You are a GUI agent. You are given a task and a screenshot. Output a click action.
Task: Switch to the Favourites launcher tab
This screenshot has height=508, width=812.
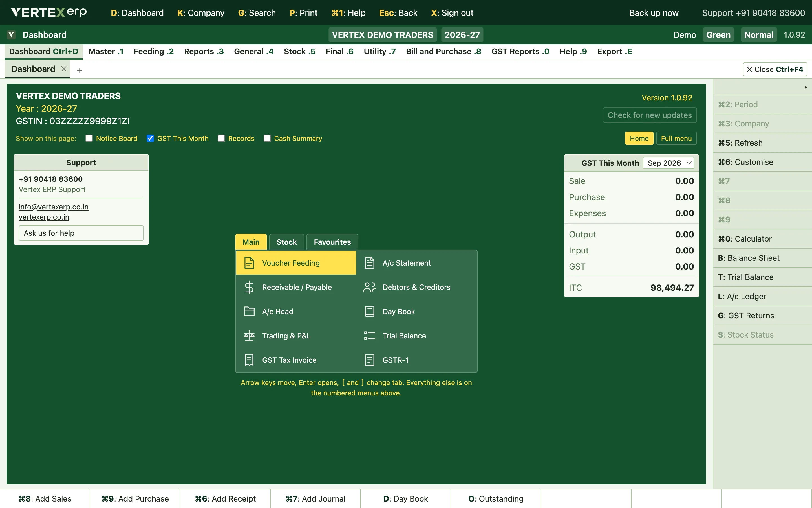(332, 242)
